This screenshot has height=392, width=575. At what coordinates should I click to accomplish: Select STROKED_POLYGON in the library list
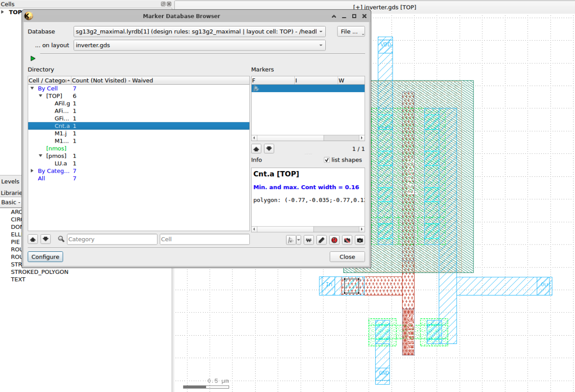40,272
